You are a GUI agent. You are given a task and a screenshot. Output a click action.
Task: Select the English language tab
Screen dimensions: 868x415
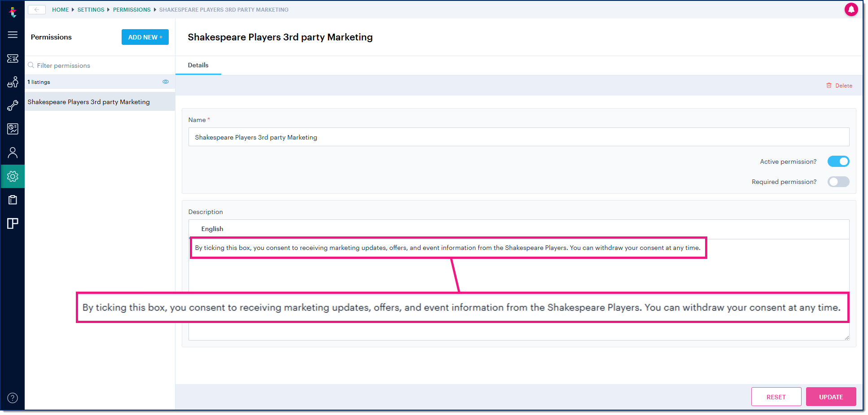tap(212, 229)
